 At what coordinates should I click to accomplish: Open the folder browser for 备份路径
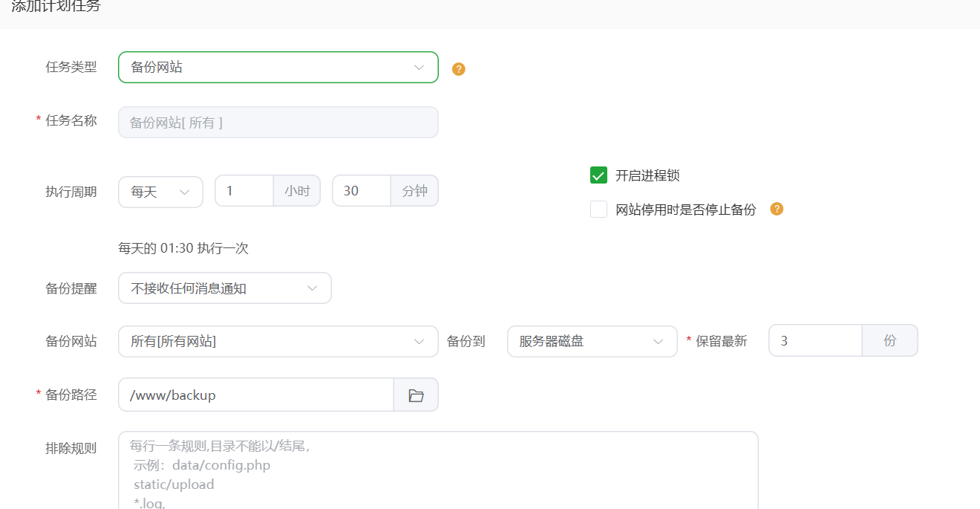tap(415, 395)
